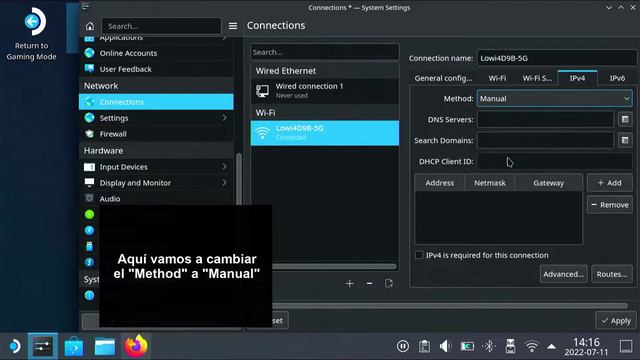
Task: Open Input Devices settings
Action: coord(156,167)
